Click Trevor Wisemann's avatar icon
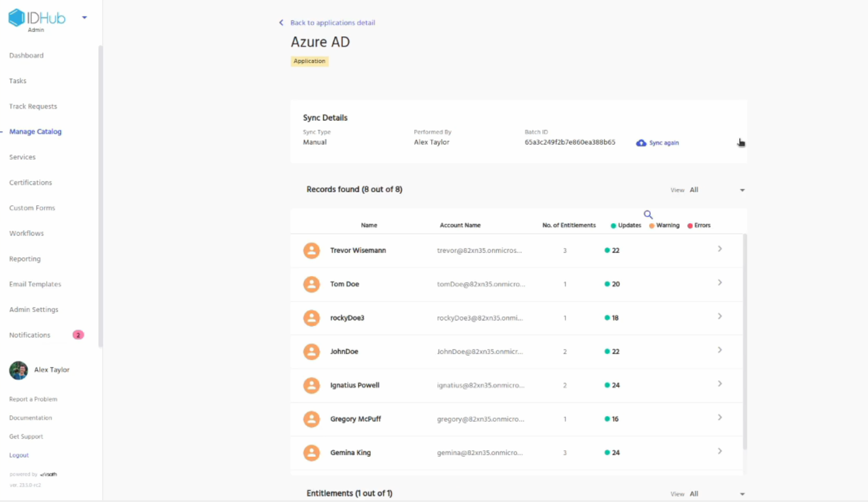 click(311, 250)
